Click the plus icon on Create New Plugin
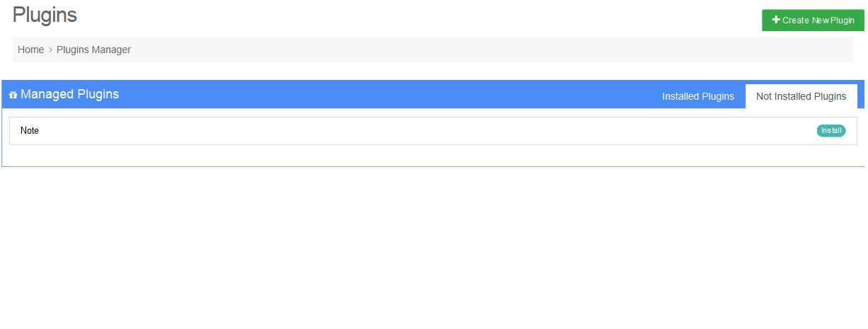 pyautogui.click(x=775, y=21)
